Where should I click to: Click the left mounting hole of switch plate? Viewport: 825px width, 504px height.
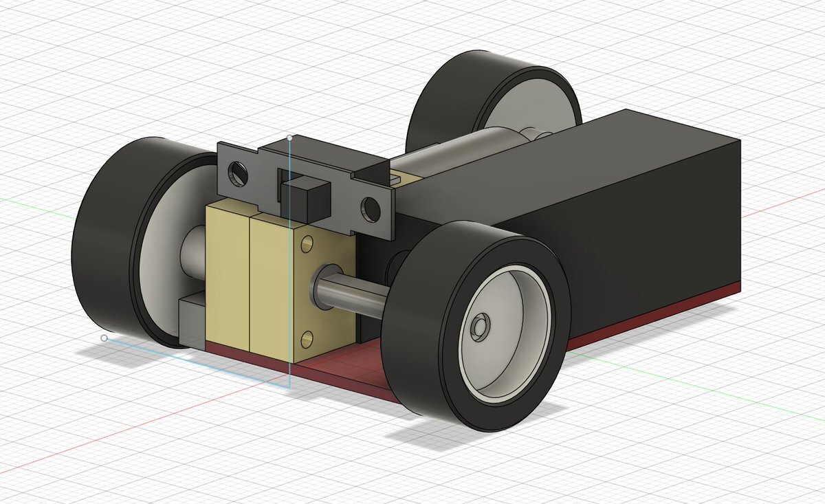[x=239, y=173]
